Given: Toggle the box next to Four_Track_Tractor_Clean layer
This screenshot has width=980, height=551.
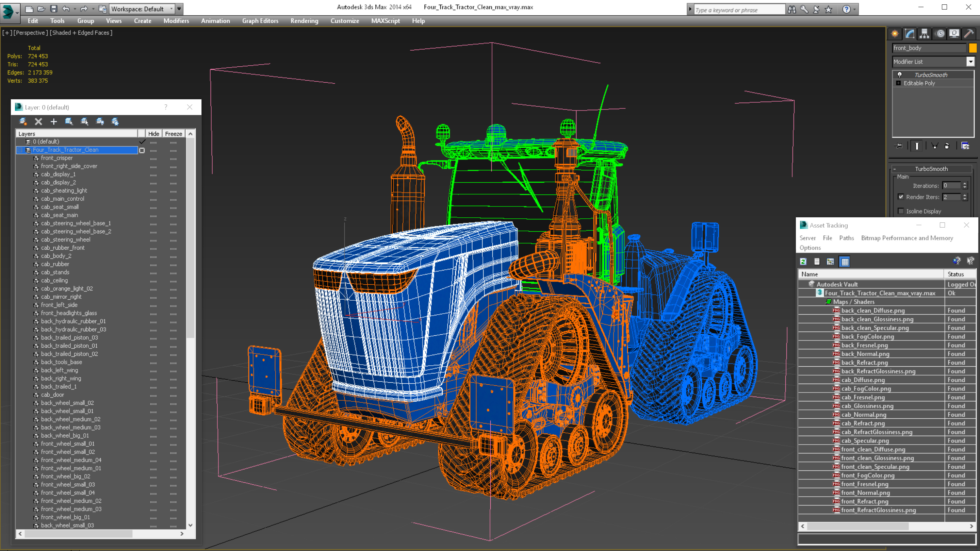Looking at the screenshot, I should [x=142, y=150].
